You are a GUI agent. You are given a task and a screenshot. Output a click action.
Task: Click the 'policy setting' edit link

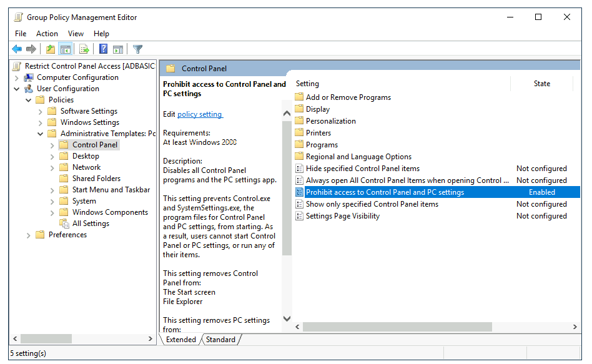(200, 114)
